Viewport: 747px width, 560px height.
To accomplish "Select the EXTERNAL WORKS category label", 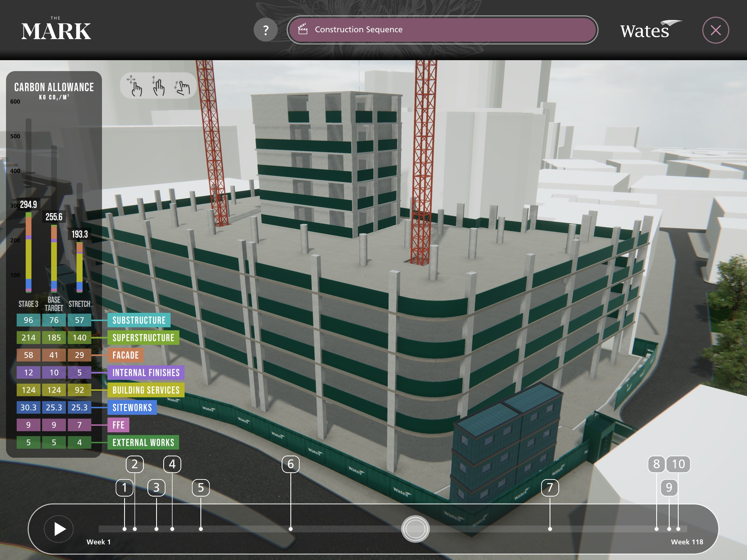I will coord(143,442).
